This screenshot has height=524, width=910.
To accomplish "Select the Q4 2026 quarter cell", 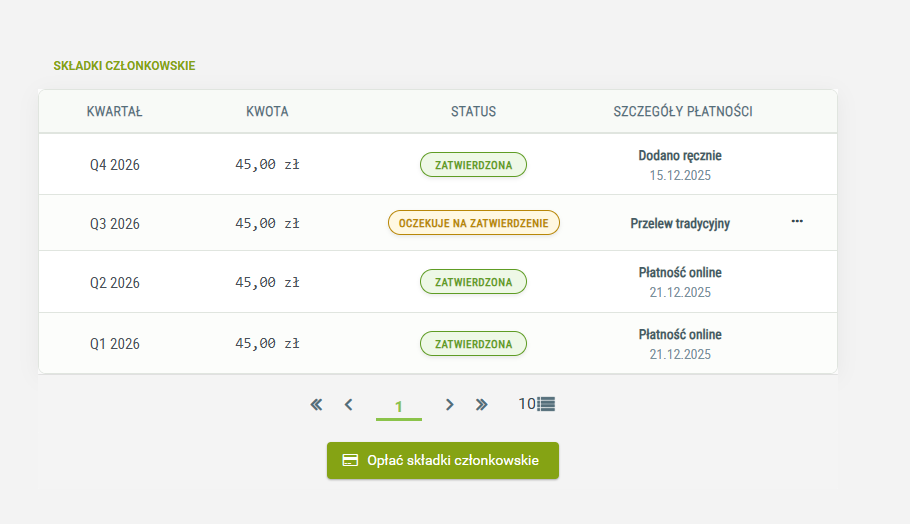I will coord(115,165).
